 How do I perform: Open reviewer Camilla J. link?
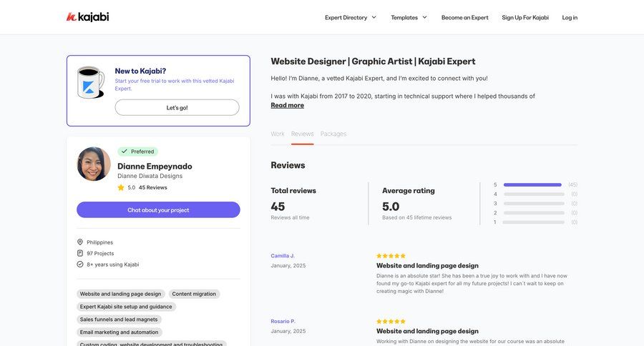click(283, 256)
